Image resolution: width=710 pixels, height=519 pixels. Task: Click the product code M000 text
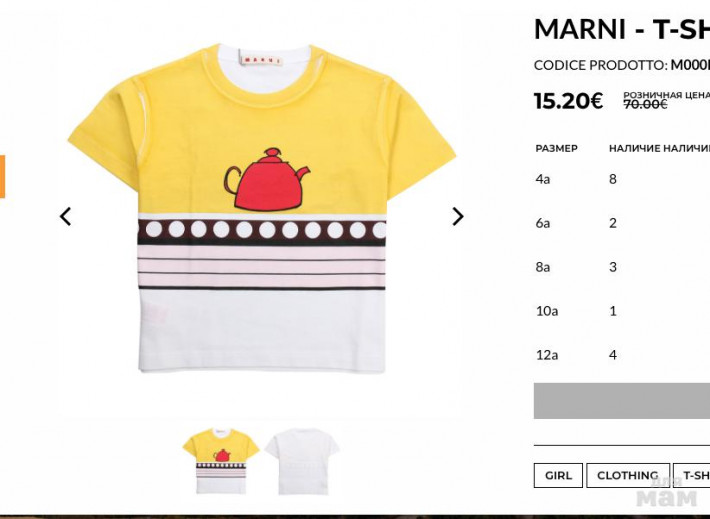point(690,65)
